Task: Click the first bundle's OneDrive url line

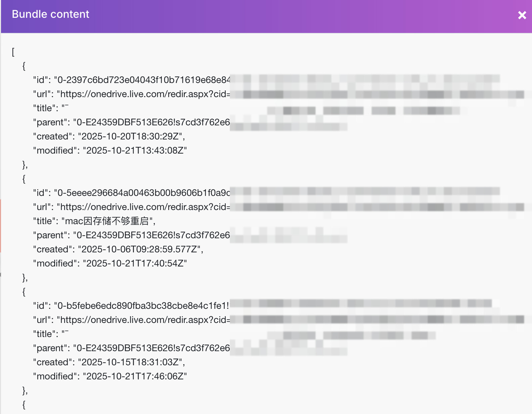Action: point(131,94)
